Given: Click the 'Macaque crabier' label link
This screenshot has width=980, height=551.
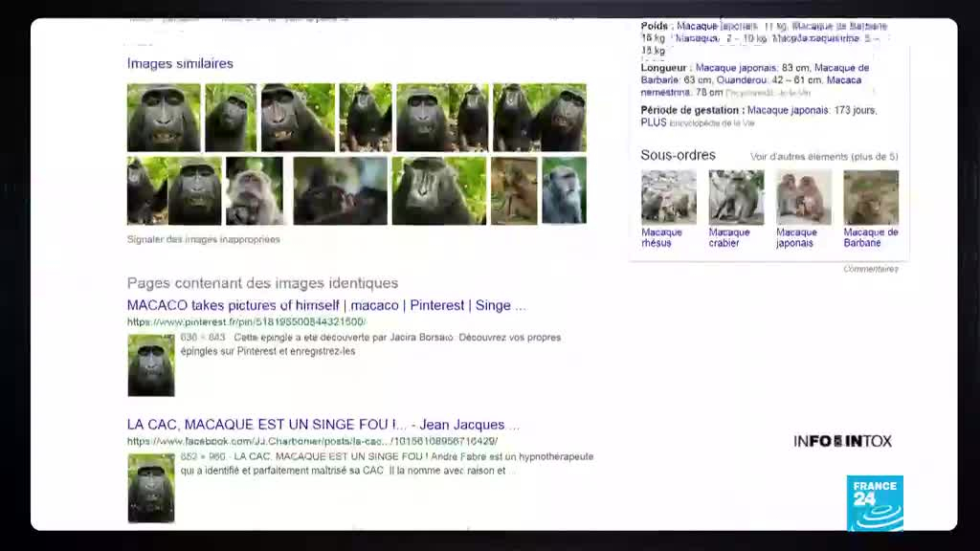Looking at the screenshot, I should click(729, 237).
